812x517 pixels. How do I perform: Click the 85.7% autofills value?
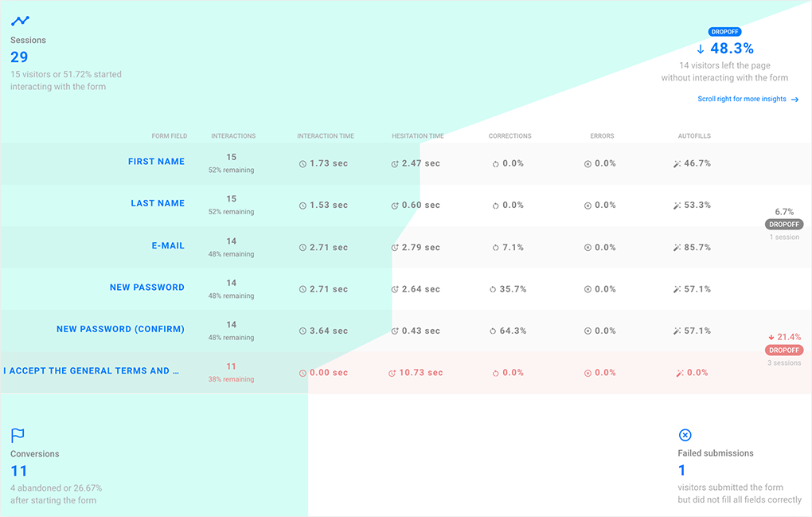point(697,248)
